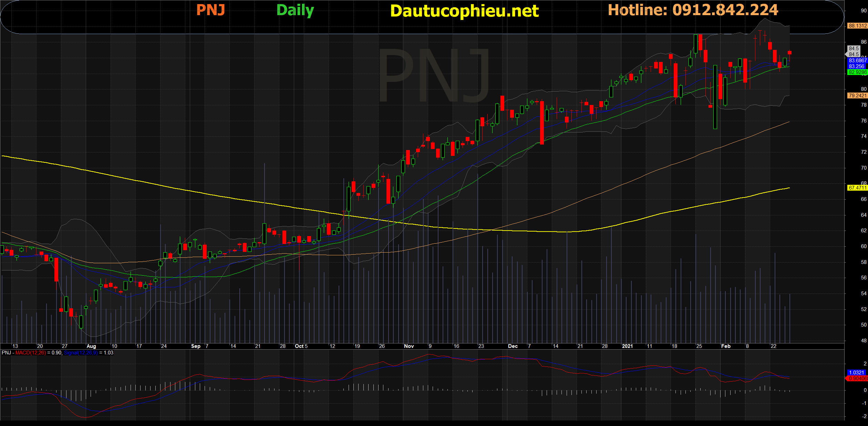Select the green Daily timeframe label
Screen dimensions: 868x426
coord(295,10)
